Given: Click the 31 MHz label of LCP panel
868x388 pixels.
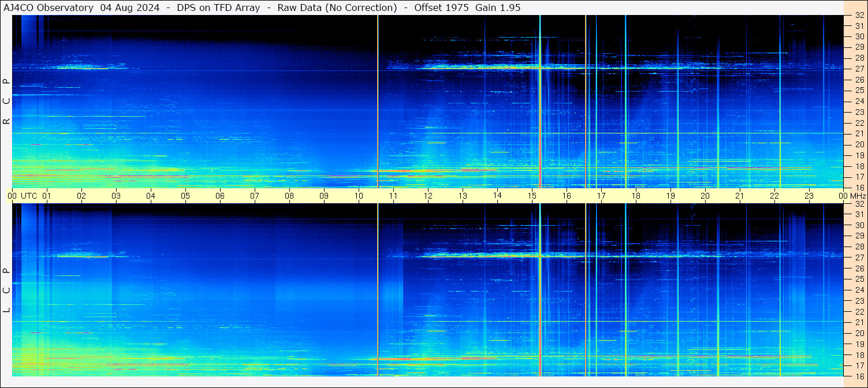Looking at the screenshot, I should point(859,214).
